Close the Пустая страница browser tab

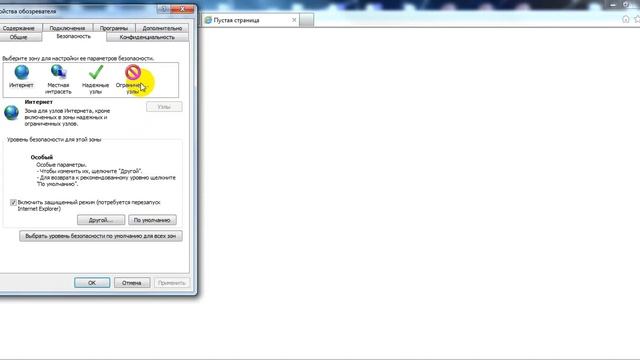click(x=294, y=20)
